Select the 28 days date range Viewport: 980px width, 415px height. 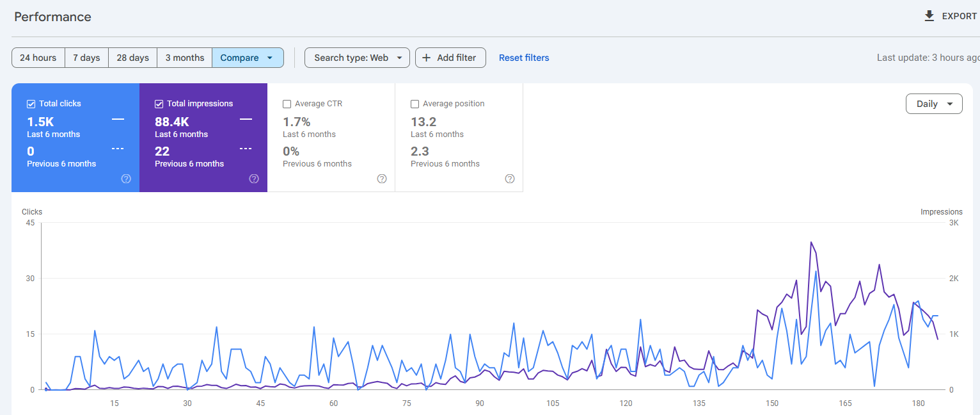click(132, 58)
